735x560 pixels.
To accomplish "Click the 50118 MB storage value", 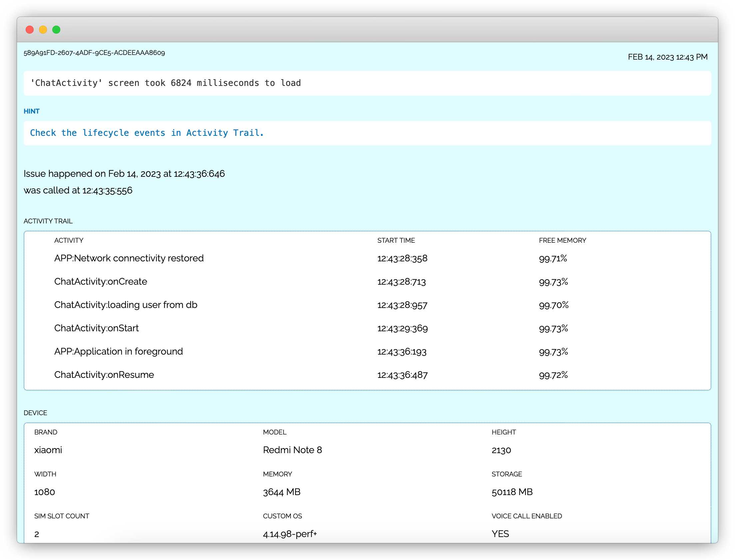I will coord(512,492).
